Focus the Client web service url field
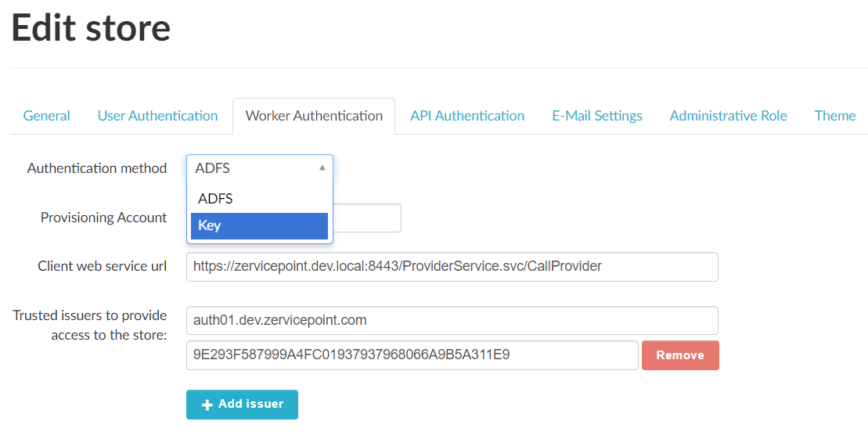Viewport: 868px width, 432px height. click(452, 266)
